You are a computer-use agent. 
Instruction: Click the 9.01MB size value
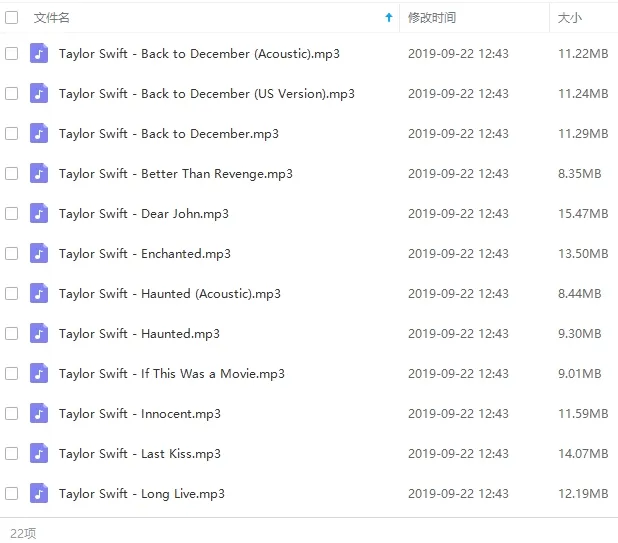[579, 374]
